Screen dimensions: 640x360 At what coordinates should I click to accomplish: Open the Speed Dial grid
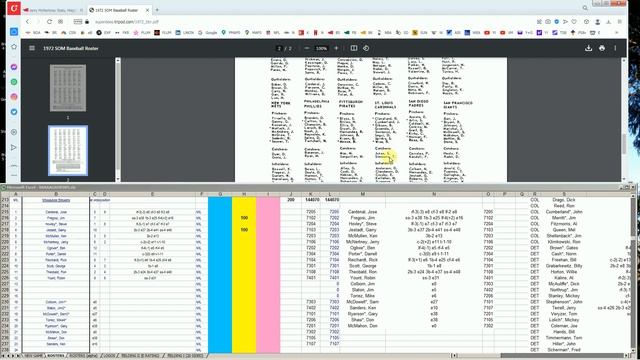coord(60,22)
